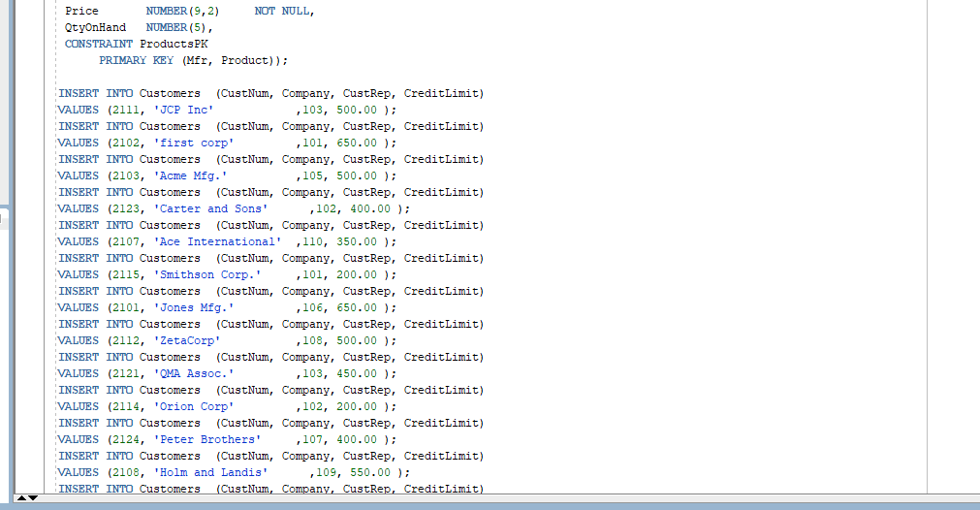
Task: Click the 'Holm and Landis' string
Action: point(210,472)
